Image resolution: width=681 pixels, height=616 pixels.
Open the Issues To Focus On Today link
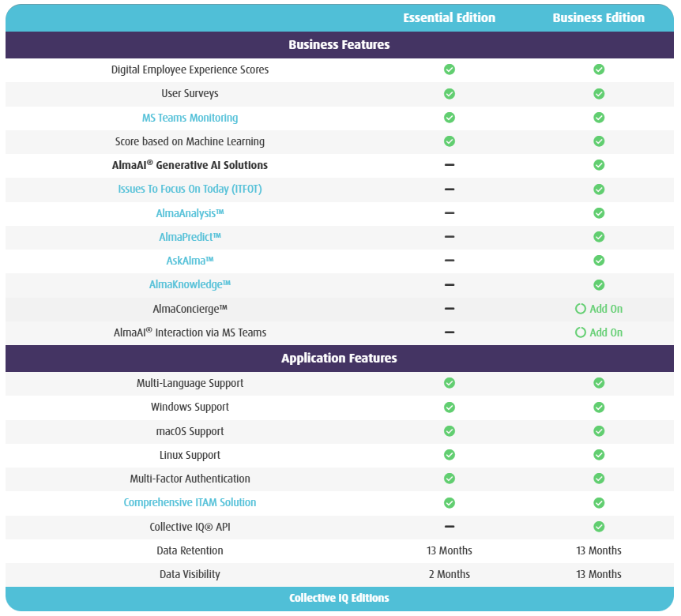point(190,190)
